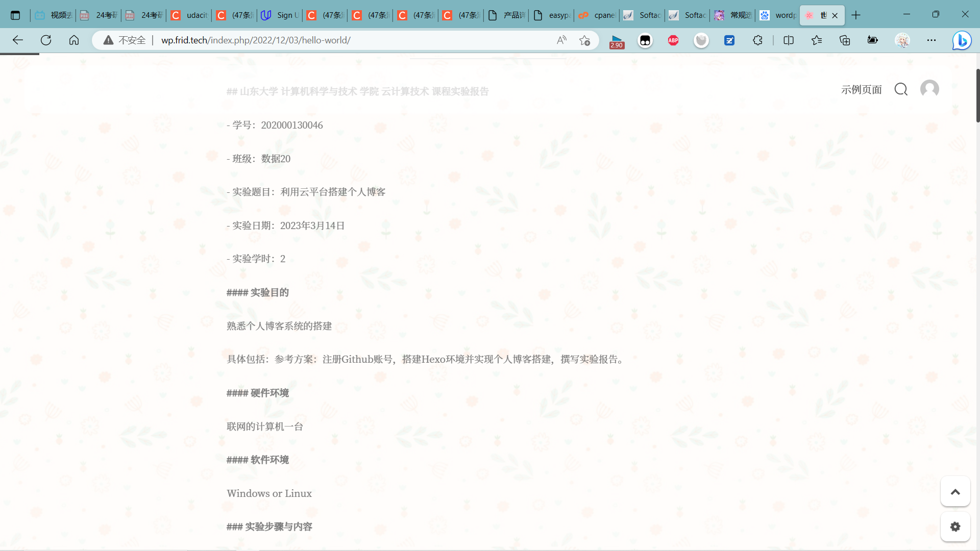Click the browser refresh icon
The height and width of the screenshot is (551, 980).
pyautogui.click(x=46, y=40)
